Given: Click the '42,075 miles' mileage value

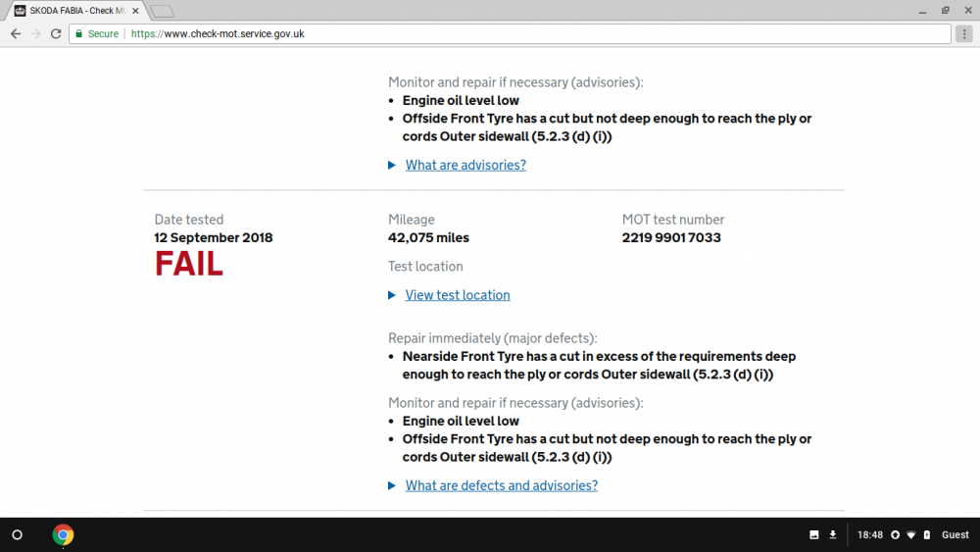Looking at the screenshot, I should click(x=428, y=237).
